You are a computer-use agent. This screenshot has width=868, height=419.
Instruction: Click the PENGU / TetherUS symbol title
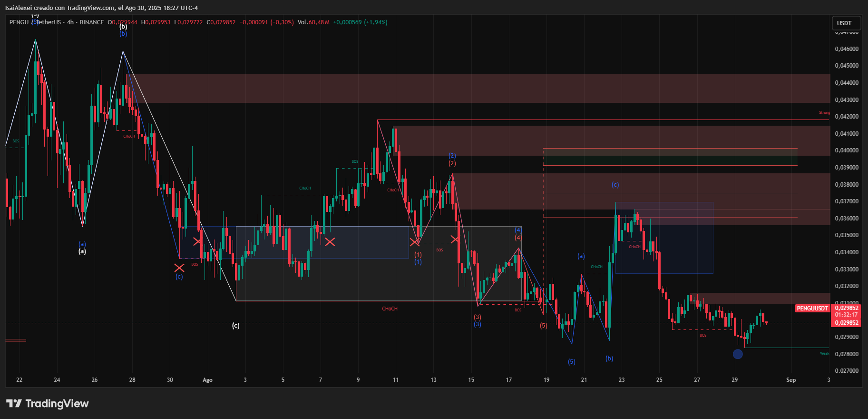[x=35, y=22]
